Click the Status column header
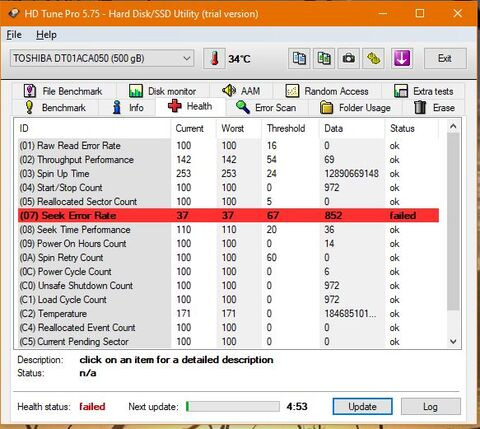This screenshot has height=429, width=480. point(411,128)
